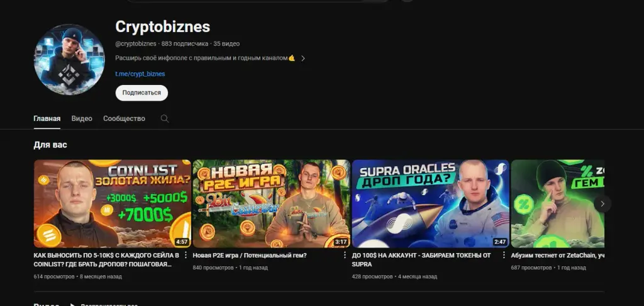Switch to the Видео tab

(82, 118)
